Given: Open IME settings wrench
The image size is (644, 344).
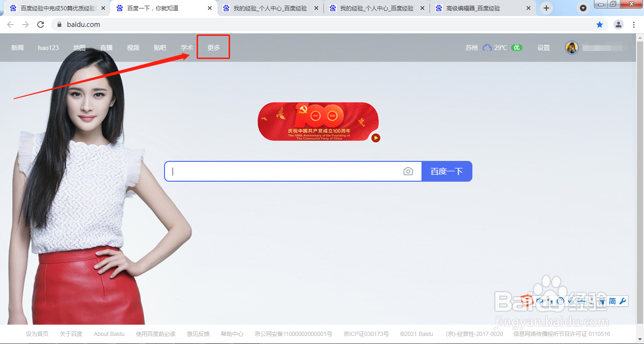Looking at the screenshot, I should [623, 301].
